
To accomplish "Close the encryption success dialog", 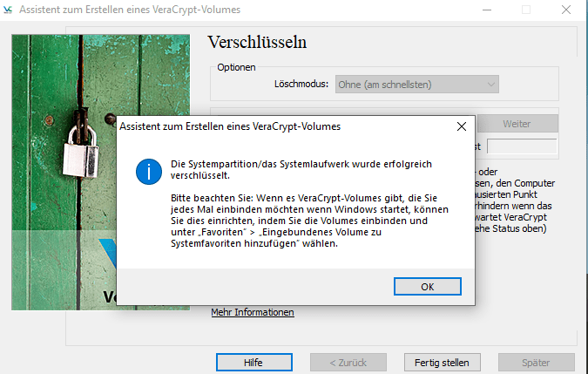I will click(x=462, y=126).
